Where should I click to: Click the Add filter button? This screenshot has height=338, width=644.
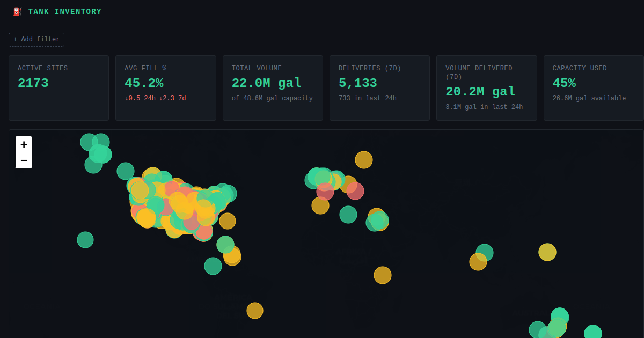[x=36, y=40]
